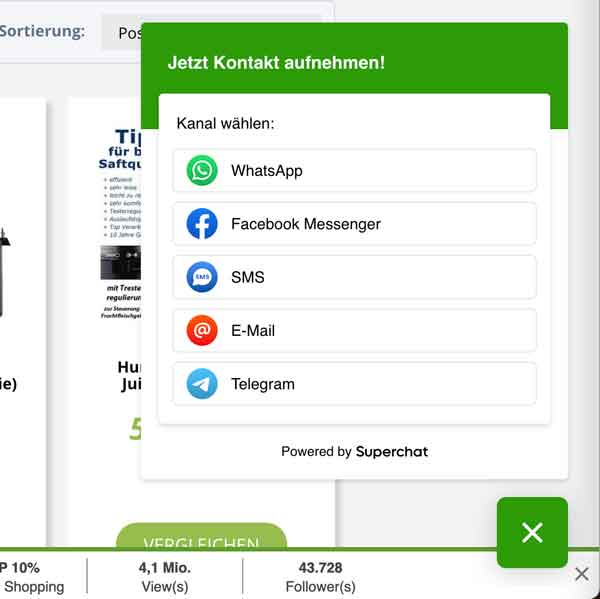Click the red E-Mail at-sign icon
The width and height of the screenshot is (600, 599).
coord(202,330)
